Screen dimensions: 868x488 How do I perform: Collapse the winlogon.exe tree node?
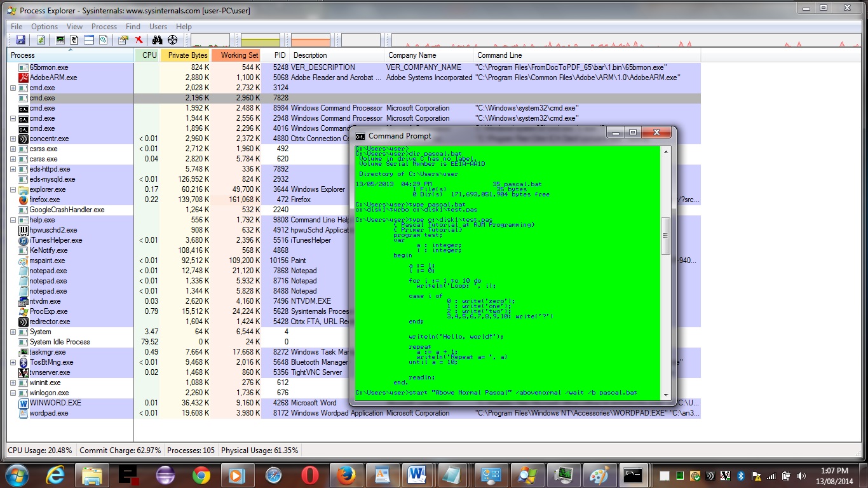pos(13,393)
